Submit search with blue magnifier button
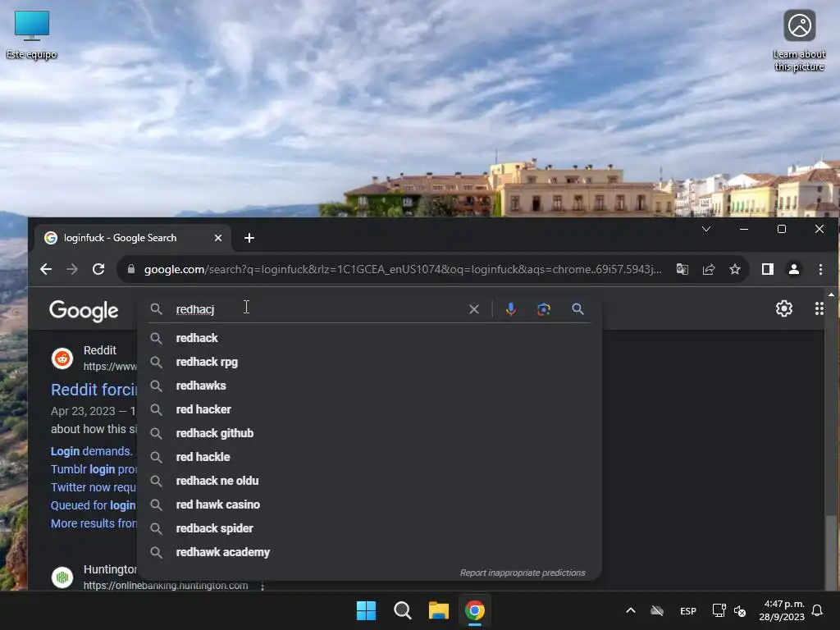 coord(577,309)
